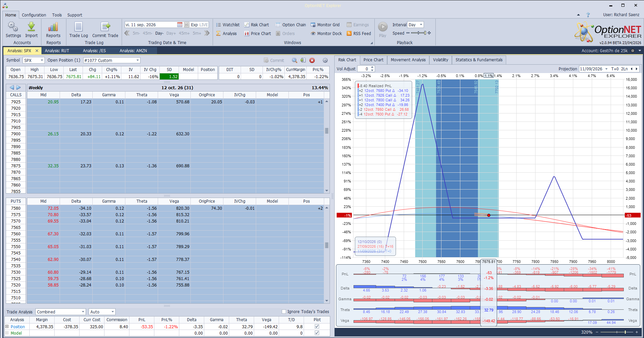Viewport: 644px width, 338px height.
Task: Open position settings gear icon
Action: pyautogui.click(x=325, y=60)
